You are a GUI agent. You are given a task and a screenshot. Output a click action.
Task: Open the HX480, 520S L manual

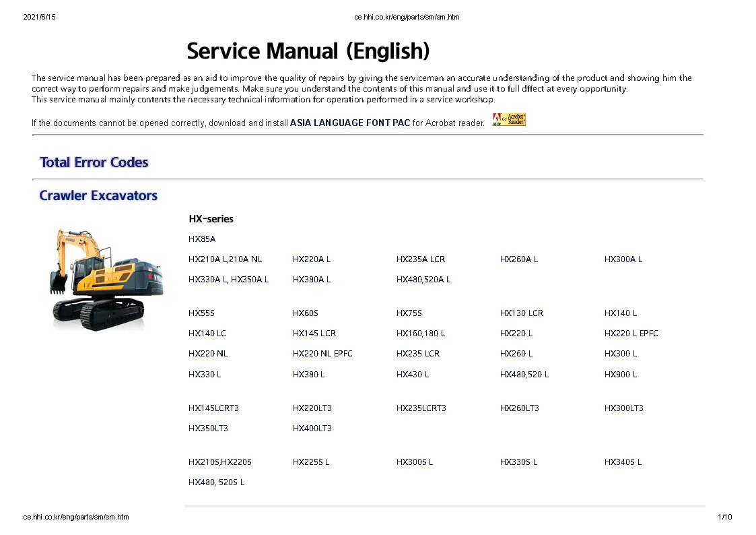click(217, 482)
